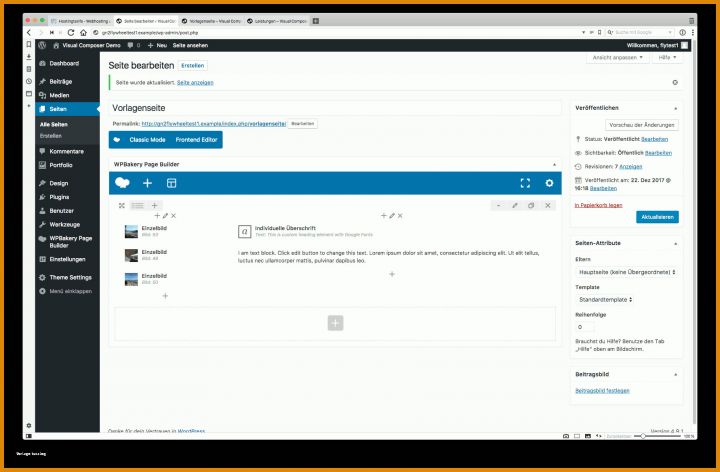Viewport: 720px width, 472px height.
Task: Click the Aktualisieren button
Action: (657, 217)
